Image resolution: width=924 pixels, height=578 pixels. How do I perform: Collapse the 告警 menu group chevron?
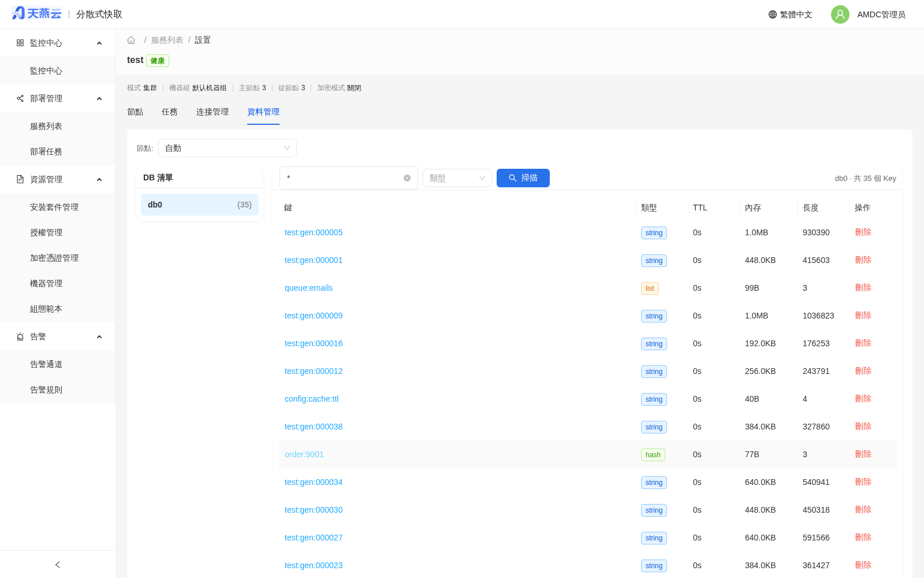99,337
